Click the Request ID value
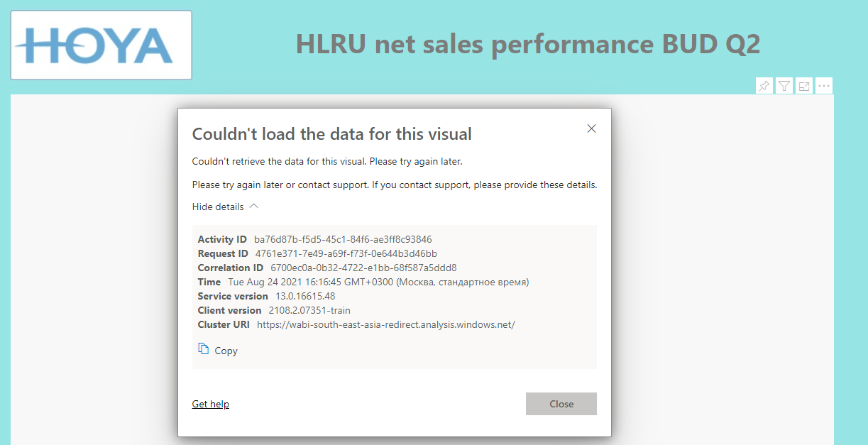The image size is (868, 445). [x=346, y=253]
